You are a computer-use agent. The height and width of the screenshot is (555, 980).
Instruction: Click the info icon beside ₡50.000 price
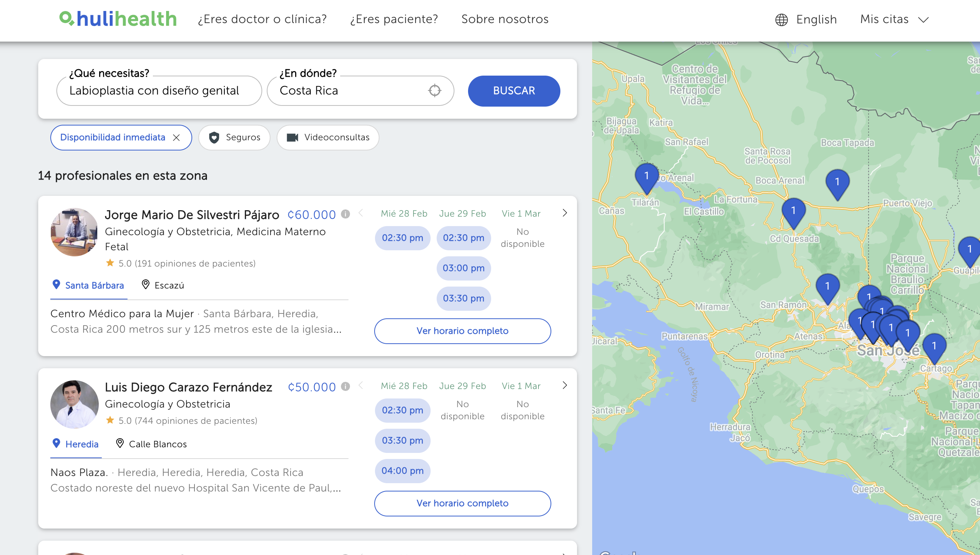[345, 386]
